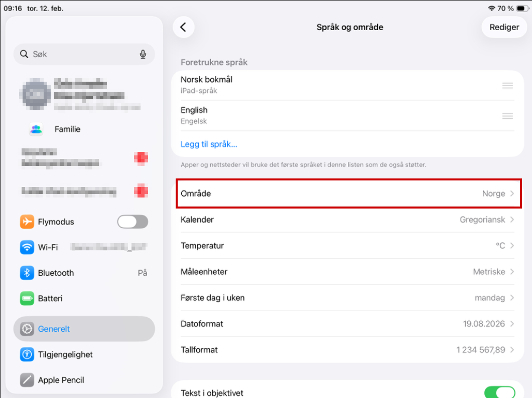Viewport: 532px width, 398px height.
Task: Open the Kalender Gregoriansk option
Action: (347, 220)
